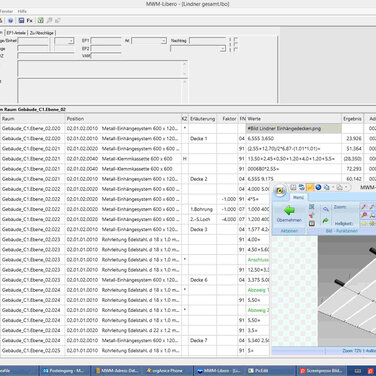Click the Fx formula toolbar icon
The height and width of the screenshot is (376, 376).
pos(30,21)
